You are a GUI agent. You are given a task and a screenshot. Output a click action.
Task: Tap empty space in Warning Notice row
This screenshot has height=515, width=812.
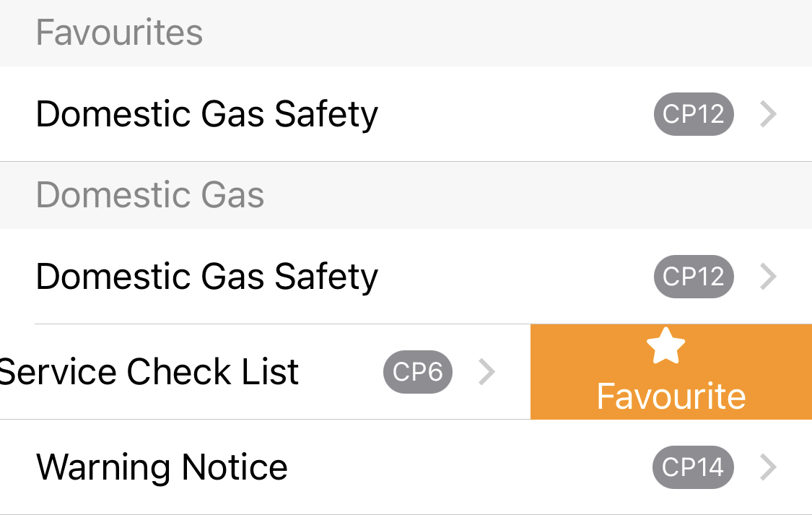[466, 467]
